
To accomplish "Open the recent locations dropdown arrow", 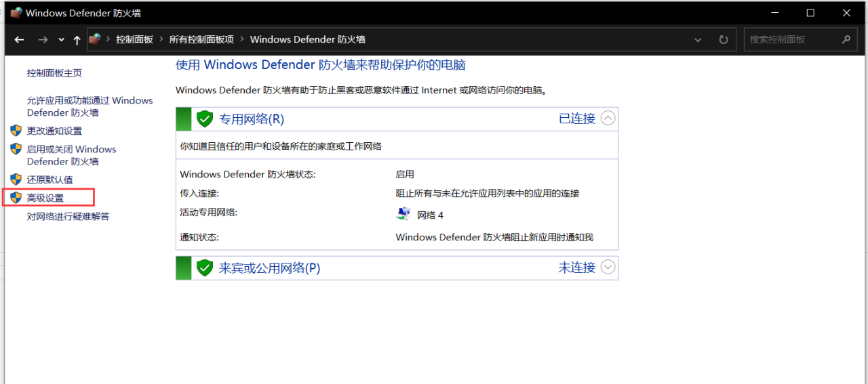I will pyautogui.click(x=61, y=40).
